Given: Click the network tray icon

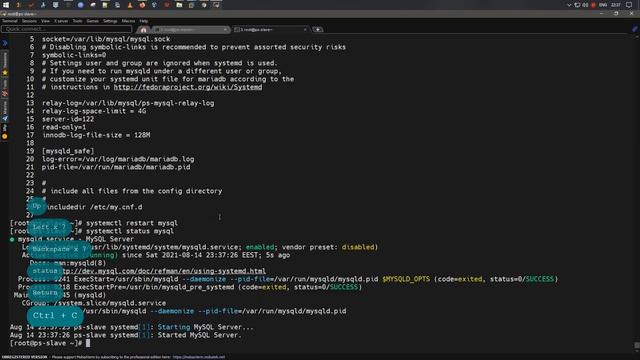Looking at the screenshot, I should (x=577, y=5).
